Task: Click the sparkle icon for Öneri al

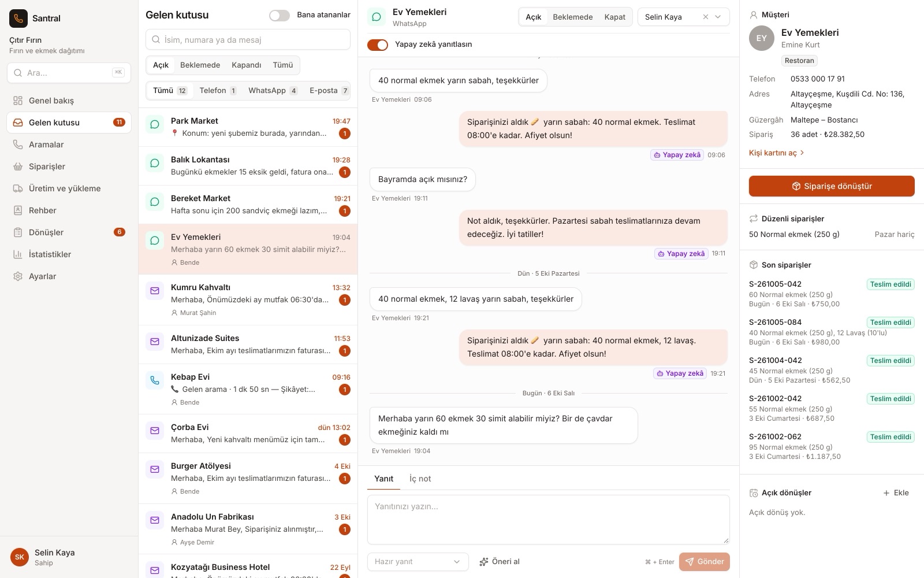Action: 484,562
